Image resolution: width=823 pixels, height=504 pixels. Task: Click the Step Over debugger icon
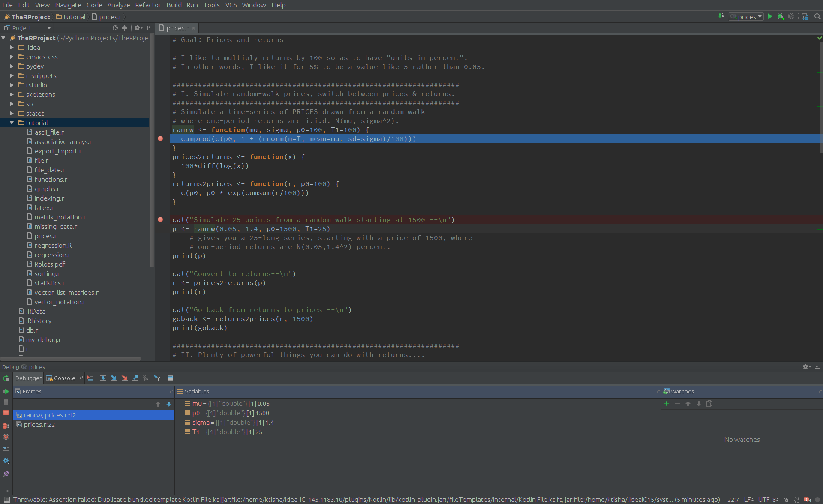(103, 378)
